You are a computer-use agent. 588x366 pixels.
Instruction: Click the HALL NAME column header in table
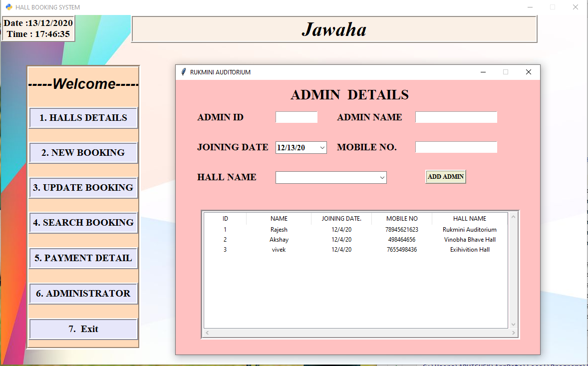[x=470, y=219]
